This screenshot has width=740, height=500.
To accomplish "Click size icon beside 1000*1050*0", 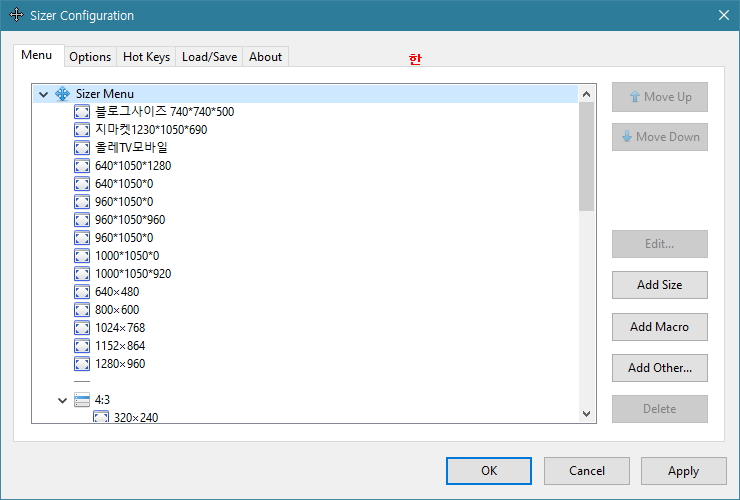I will (x=82, y=256).
